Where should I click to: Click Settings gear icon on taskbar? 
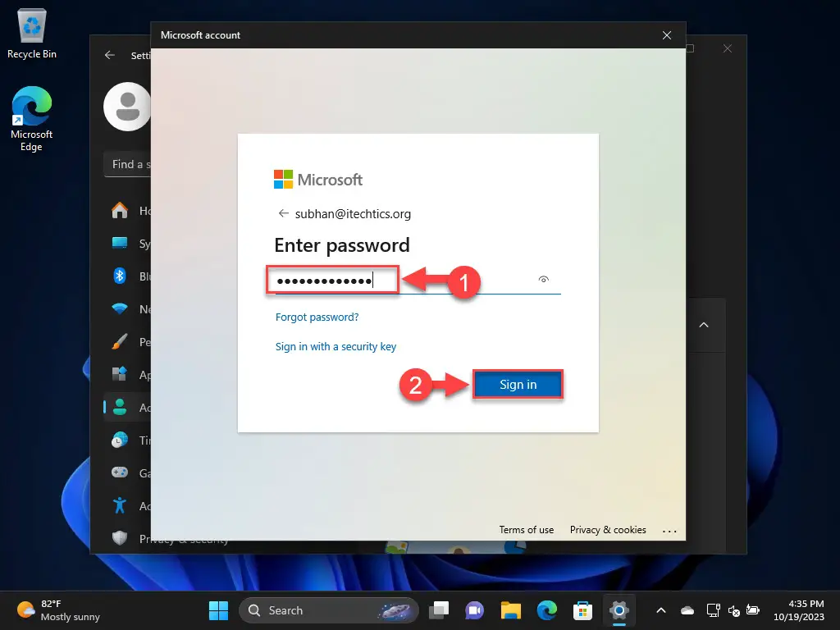[x=619, y=610]
